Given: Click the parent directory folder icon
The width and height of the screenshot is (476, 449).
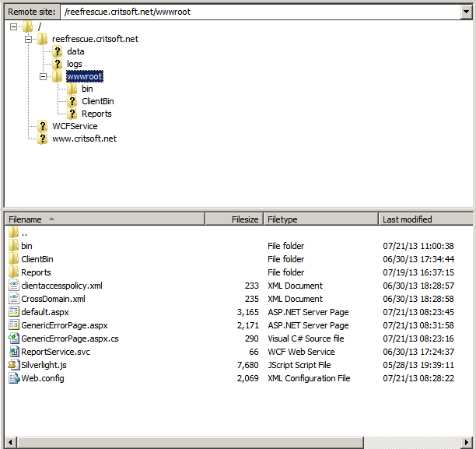Looking at the screenshot, I should click(x=14, y=233).
